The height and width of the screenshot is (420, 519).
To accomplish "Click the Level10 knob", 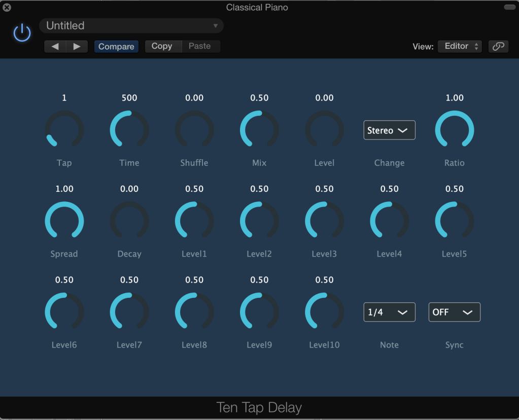I will 324,312.
